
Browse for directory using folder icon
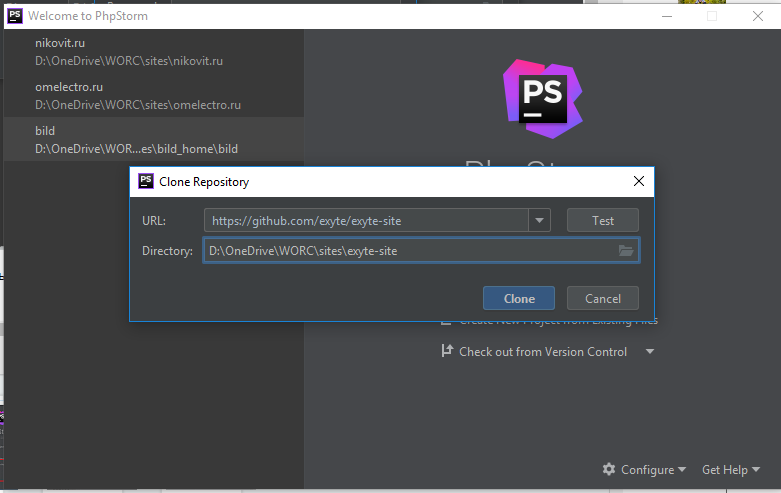click(x=626, y=250)
